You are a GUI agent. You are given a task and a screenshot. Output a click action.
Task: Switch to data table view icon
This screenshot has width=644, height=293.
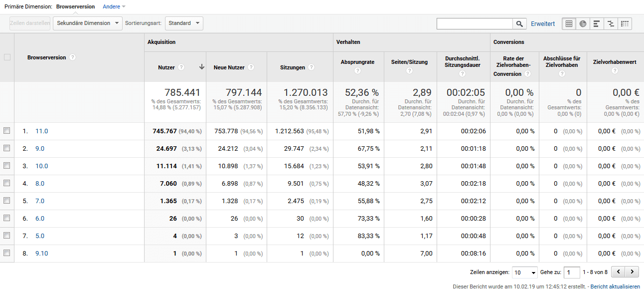pyautogui.click(x=569, y=23)
